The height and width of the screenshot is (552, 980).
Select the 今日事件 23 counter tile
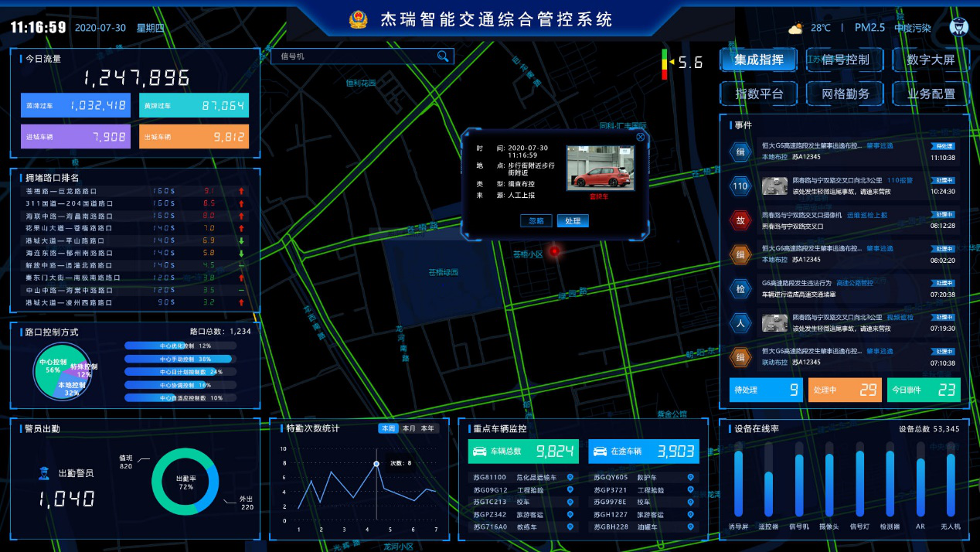924,390
